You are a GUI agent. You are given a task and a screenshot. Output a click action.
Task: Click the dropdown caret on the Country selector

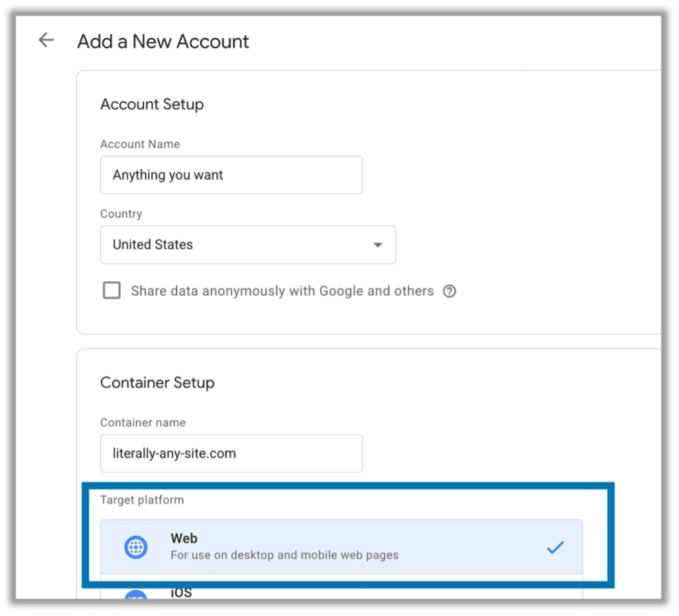(378, 245)
